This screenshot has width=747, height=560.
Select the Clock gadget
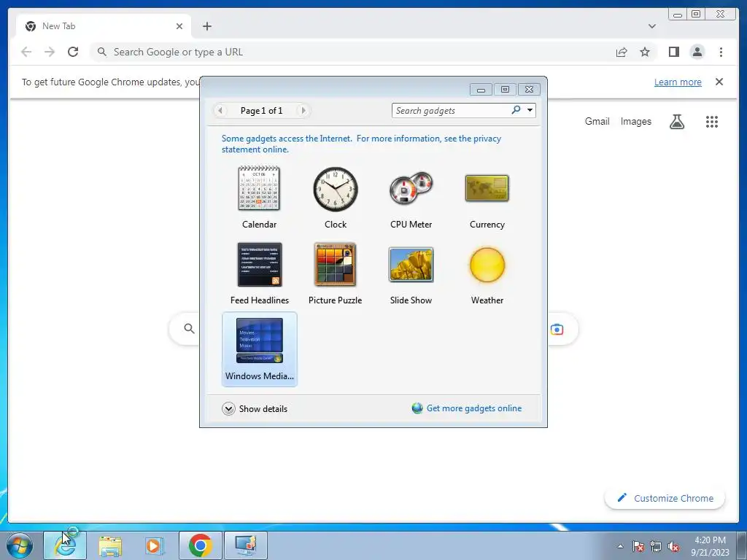click(x=336, y=198)
